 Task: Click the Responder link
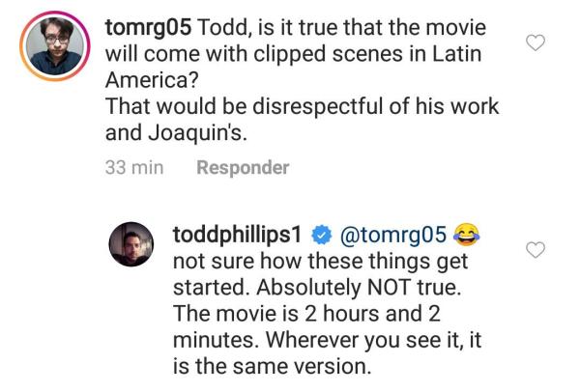[x=243, y=168]
